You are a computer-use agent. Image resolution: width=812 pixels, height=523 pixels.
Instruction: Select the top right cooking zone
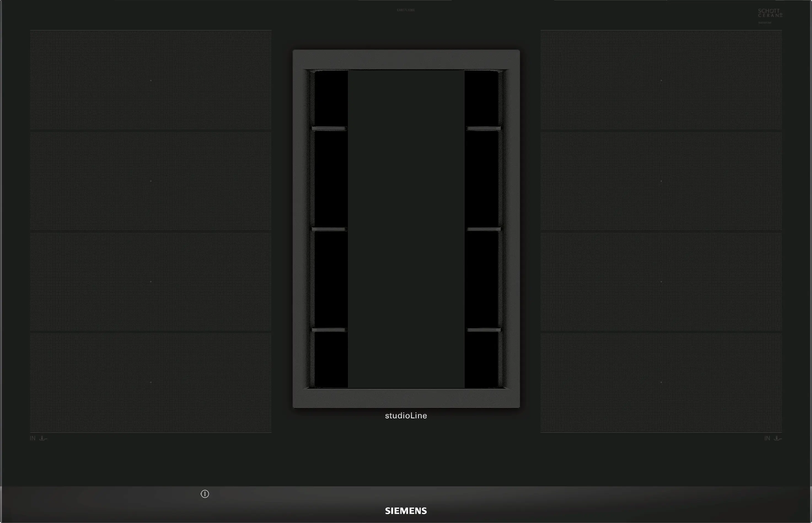point(661,81)
